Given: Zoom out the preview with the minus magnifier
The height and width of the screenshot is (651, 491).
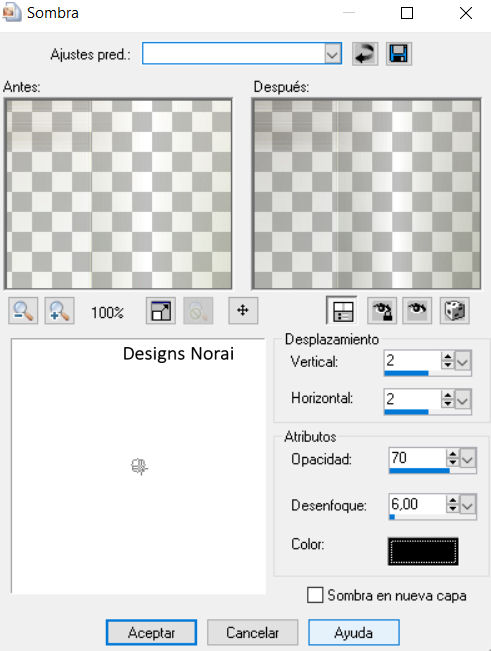Looking at the screenshot, I should pyautogui.click(x=23, y=311).
